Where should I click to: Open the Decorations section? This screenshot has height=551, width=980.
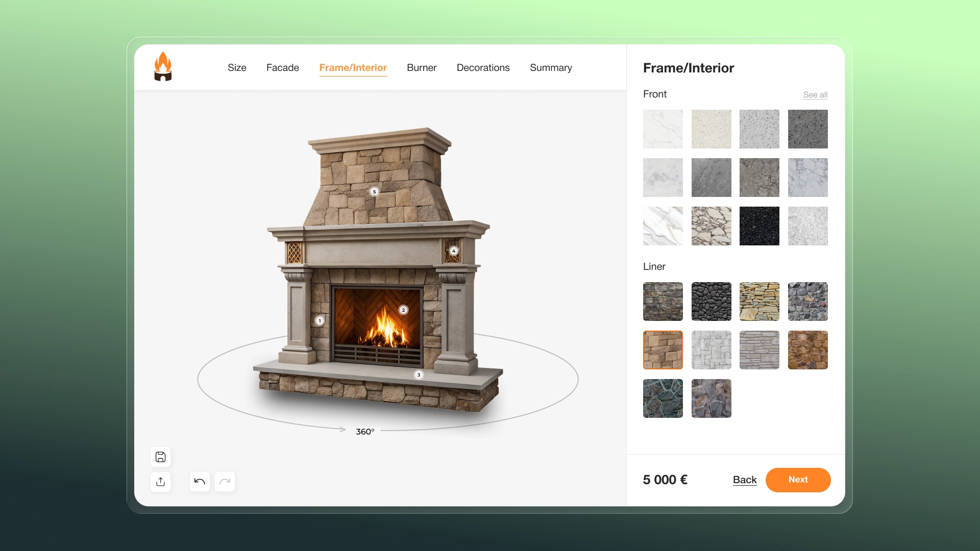click(x=483, y=67)
